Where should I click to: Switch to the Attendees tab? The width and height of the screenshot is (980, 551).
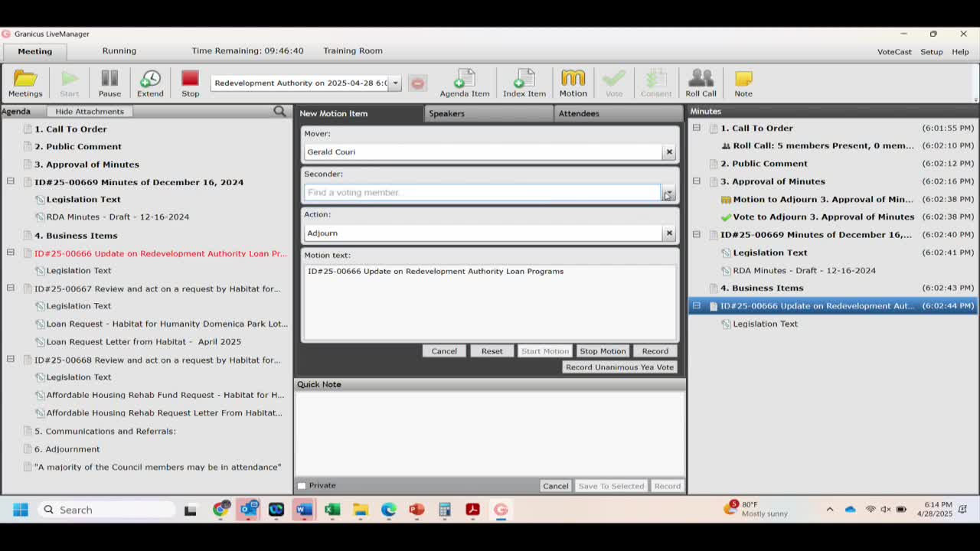point(579,113)
